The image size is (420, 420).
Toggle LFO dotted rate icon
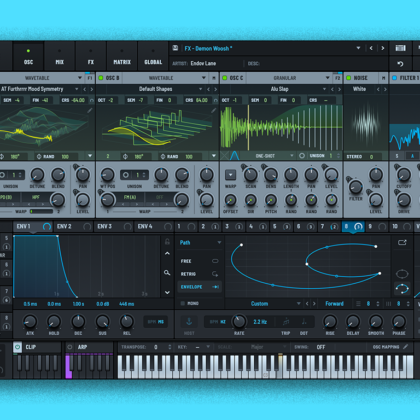[x=304, y=322]
